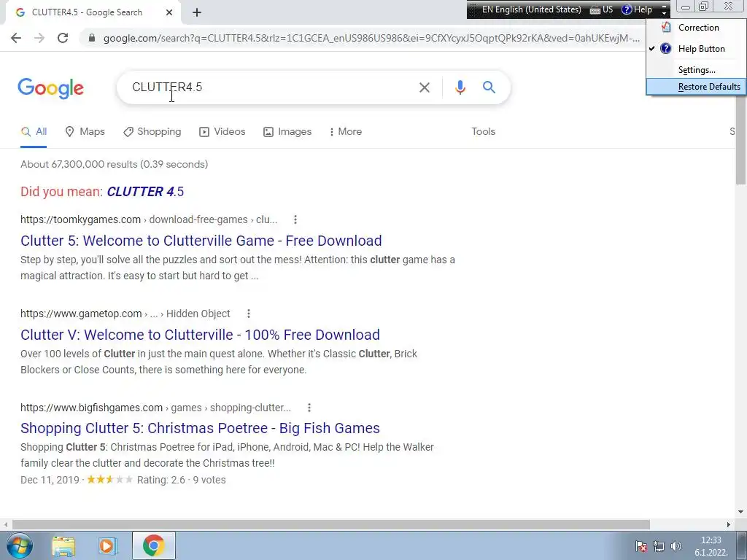Click Show desktop strip beside the clock
The height and width of the screenshot is (560, 747).
[741, 545]
